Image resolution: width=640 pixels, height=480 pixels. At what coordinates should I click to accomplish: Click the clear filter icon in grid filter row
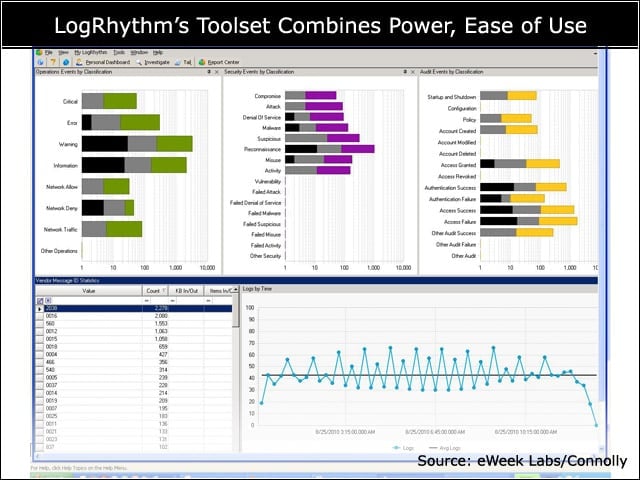[48, 301]
